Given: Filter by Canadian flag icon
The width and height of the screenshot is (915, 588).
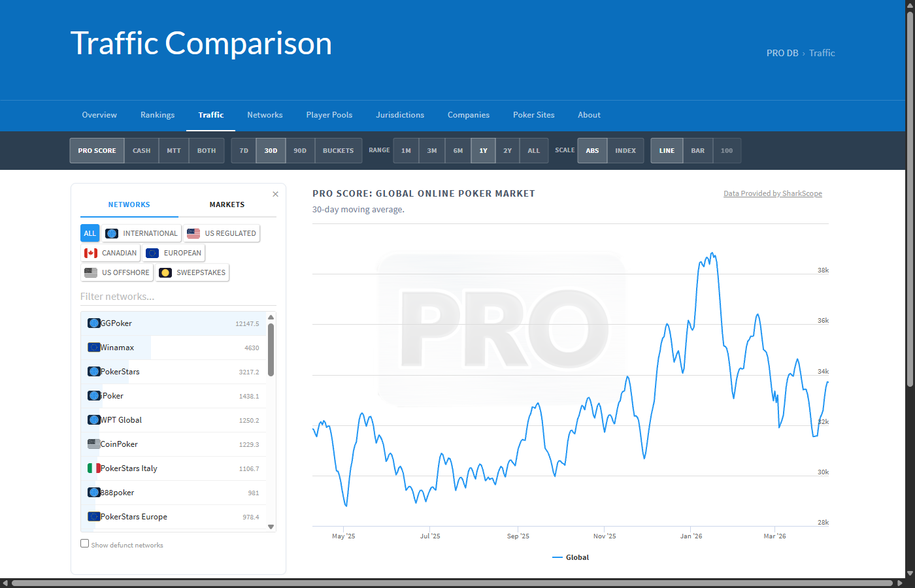Looking at the screenshot, I should point(91,253).
